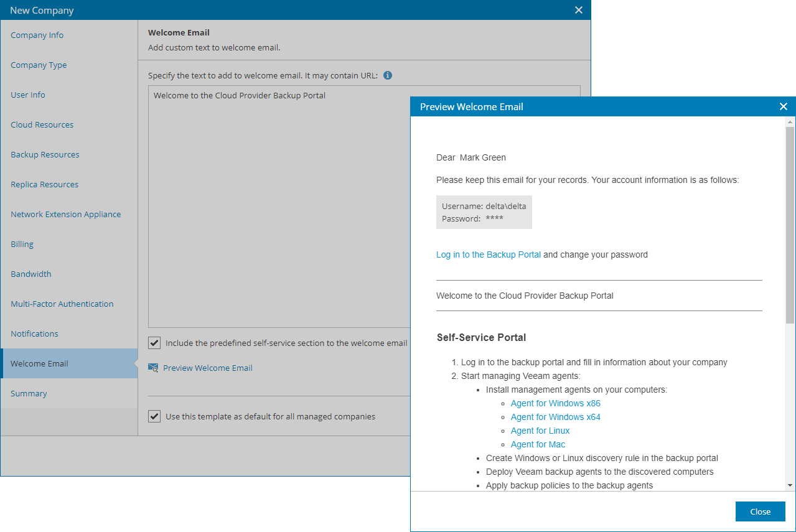Open the Company Type step
Viewport: 796px width, 532px height.
(69, 65)
